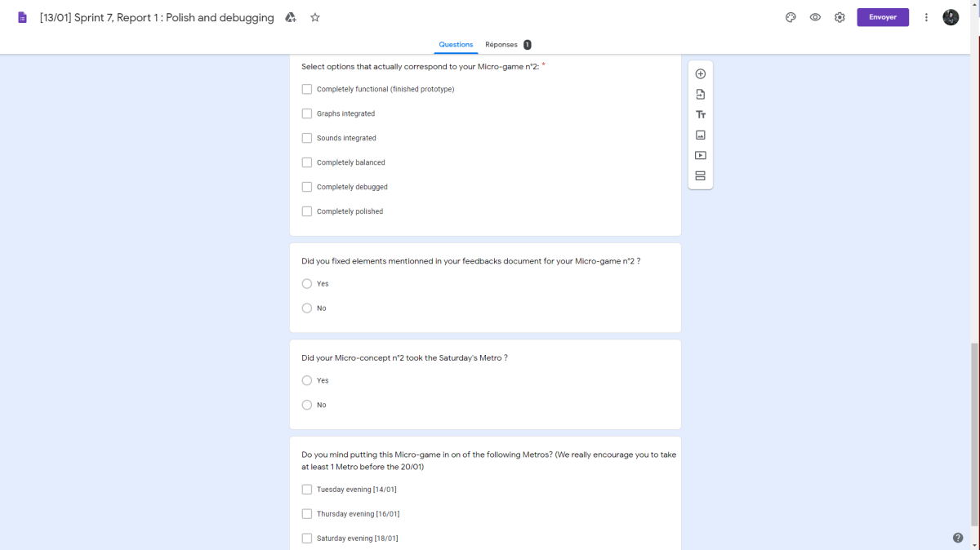Check the Graphs integrated option
Image resolution: width=980 pixels, height=550 pixels.
[307, 113]
